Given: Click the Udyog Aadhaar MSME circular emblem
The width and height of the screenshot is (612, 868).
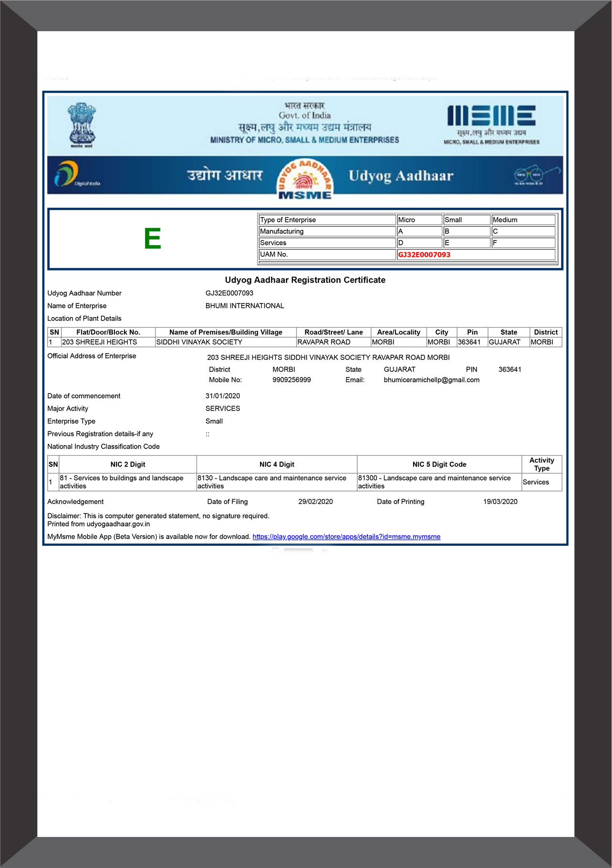Looking at the screenshot, I should (305, 178).
